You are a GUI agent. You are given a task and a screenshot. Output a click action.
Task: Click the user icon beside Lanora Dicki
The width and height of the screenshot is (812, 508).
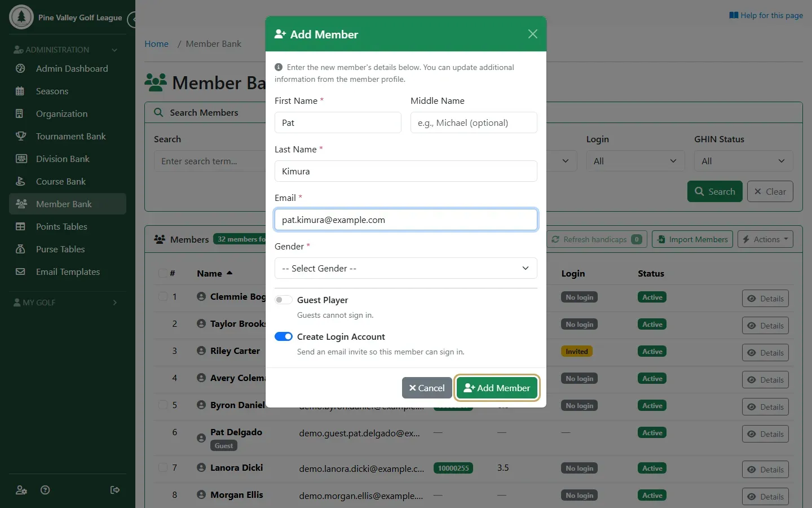(201, 467)
